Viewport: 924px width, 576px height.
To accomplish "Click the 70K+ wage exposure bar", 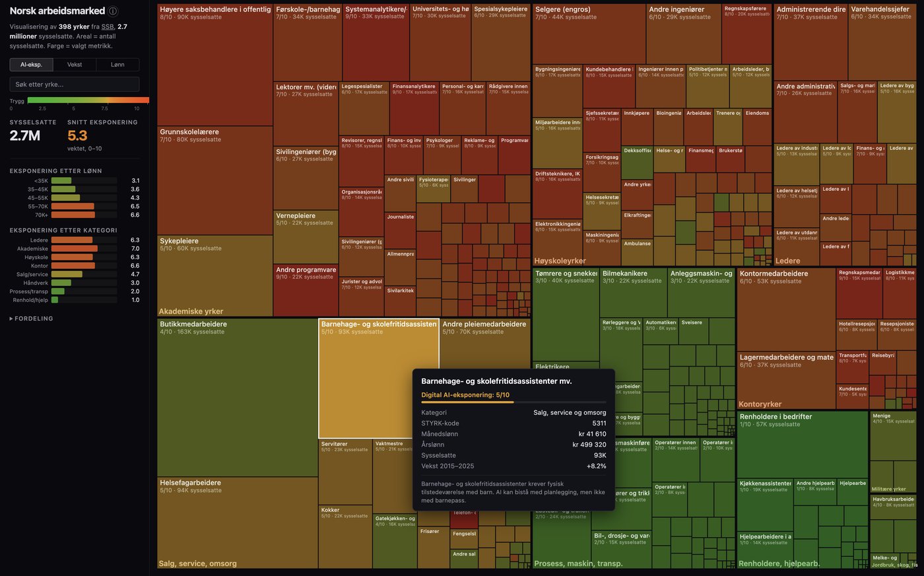I will tap(84, 215).
